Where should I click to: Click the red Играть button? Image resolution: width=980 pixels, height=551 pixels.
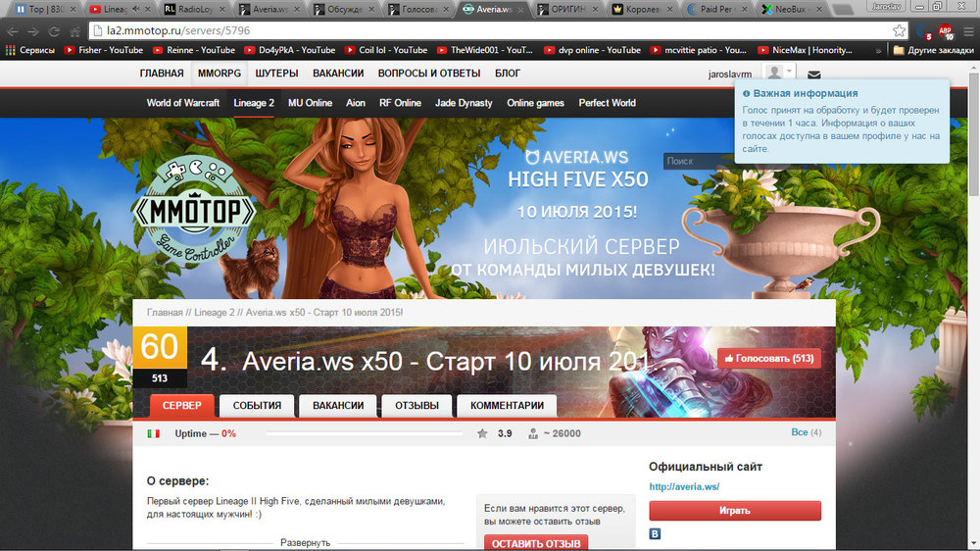point(735,511)
